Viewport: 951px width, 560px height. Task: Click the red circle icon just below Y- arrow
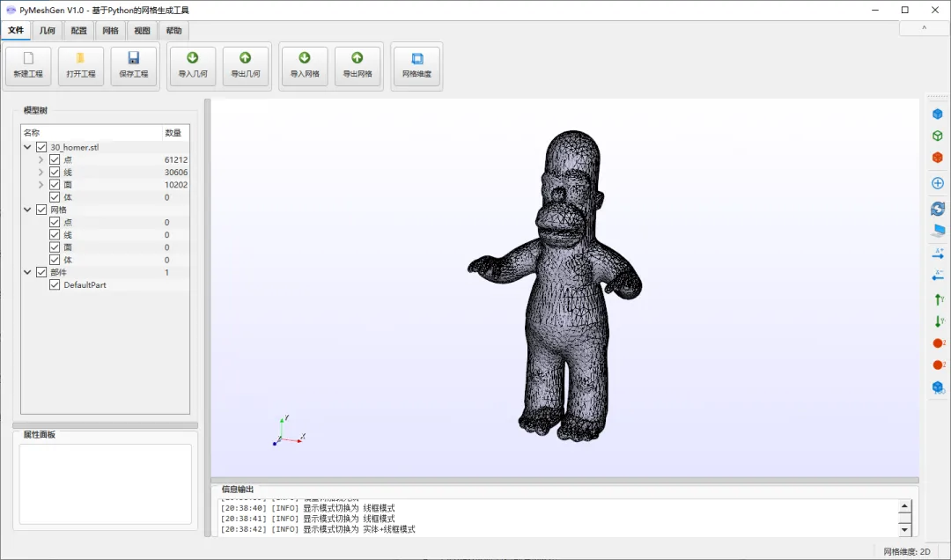point(938,343)
